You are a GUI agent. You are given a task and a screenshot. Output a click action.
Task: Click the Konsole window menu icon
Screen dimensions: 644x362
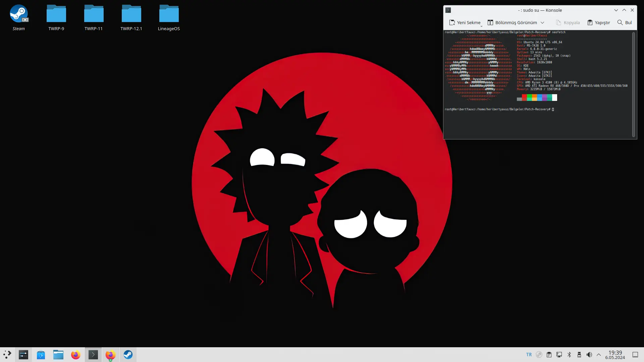448,10
